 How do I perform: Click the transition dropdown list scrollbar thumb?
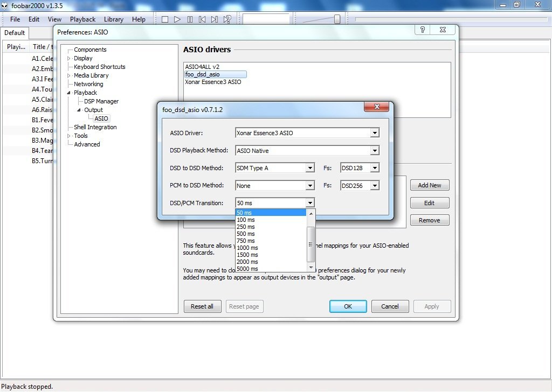pyautogui.click(x=310, y=244)
